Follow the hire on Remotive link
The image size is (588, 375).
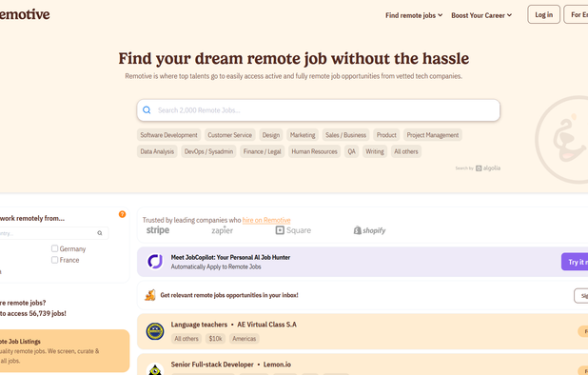(266, 220)
